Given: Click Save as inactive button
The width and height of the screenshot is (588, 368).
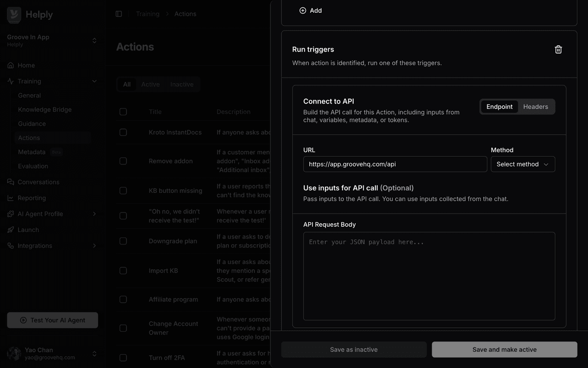Looking at the screenshot, I should point(354,349).
